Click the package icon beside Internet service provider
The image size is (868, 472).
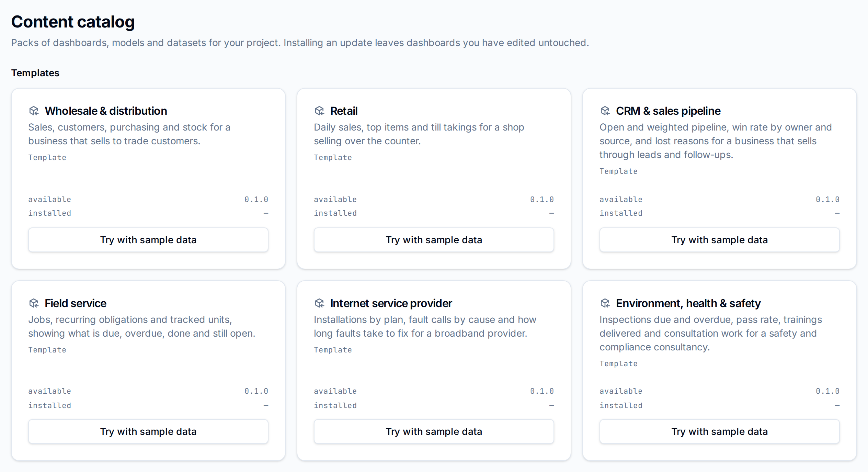(x=319, y=303)
